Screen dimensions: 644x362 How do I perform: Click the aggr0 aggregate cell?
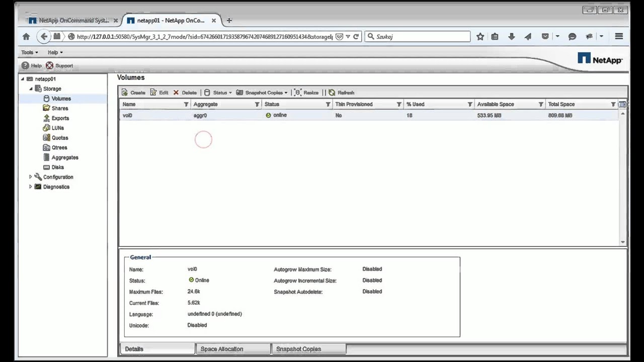[x=200, y=115]
